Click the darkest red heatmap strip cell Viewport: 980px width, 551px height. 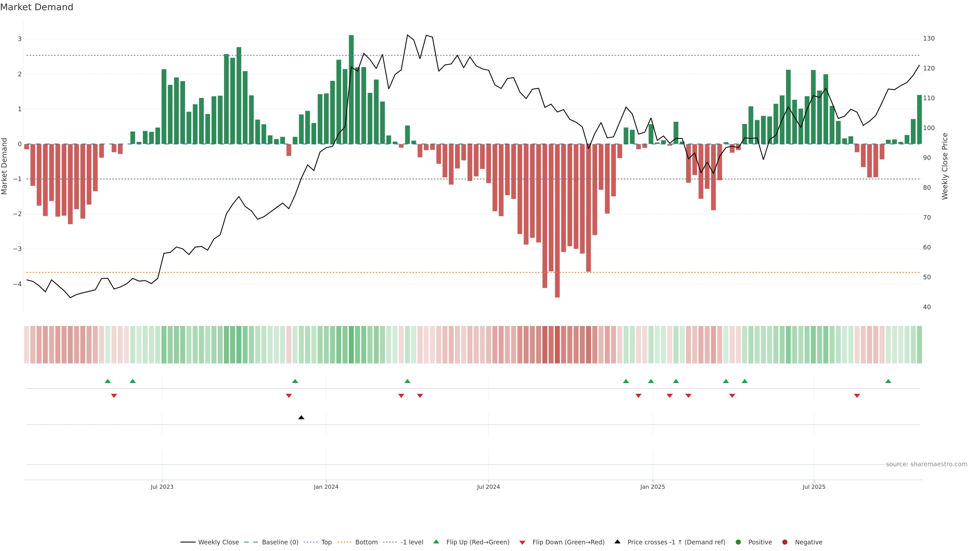click(x=557, y=345)
